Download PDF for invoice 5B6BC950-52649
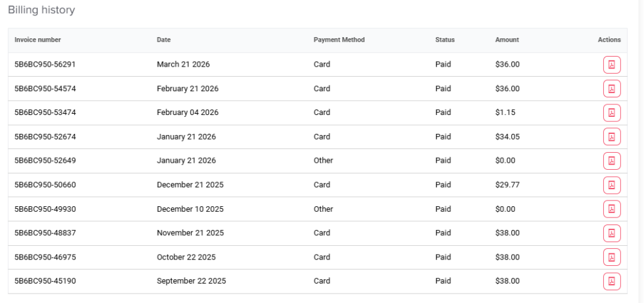The image size is (644, 303). point(611,161)
